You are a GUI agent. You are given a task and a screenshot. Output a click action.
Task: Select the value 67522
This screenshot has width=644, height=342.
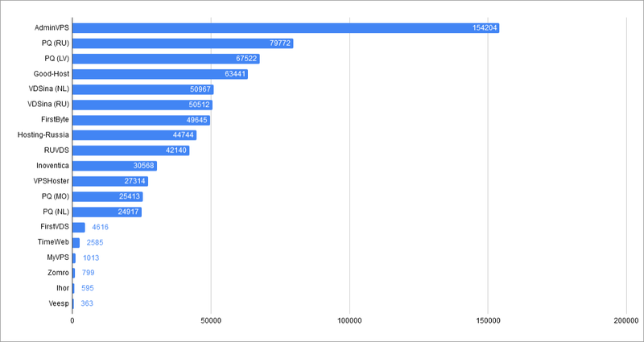pyautogui.click(x=246, y=59)
